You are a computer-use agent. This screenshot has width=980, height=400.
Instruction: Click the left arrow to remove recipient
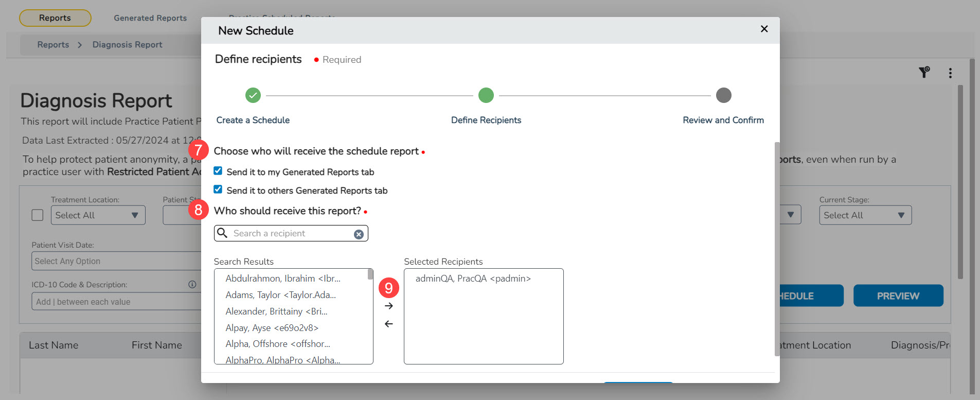tap(389, 324)
